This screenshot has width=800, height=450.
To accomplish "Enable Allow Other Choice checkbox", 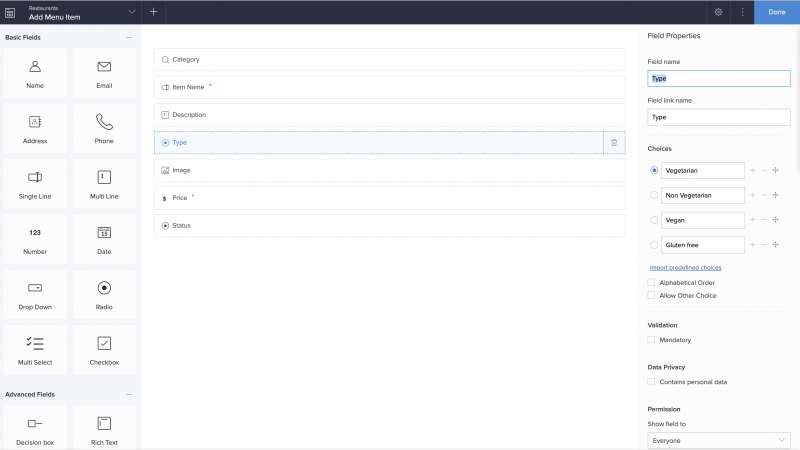I will pos(651,295).
